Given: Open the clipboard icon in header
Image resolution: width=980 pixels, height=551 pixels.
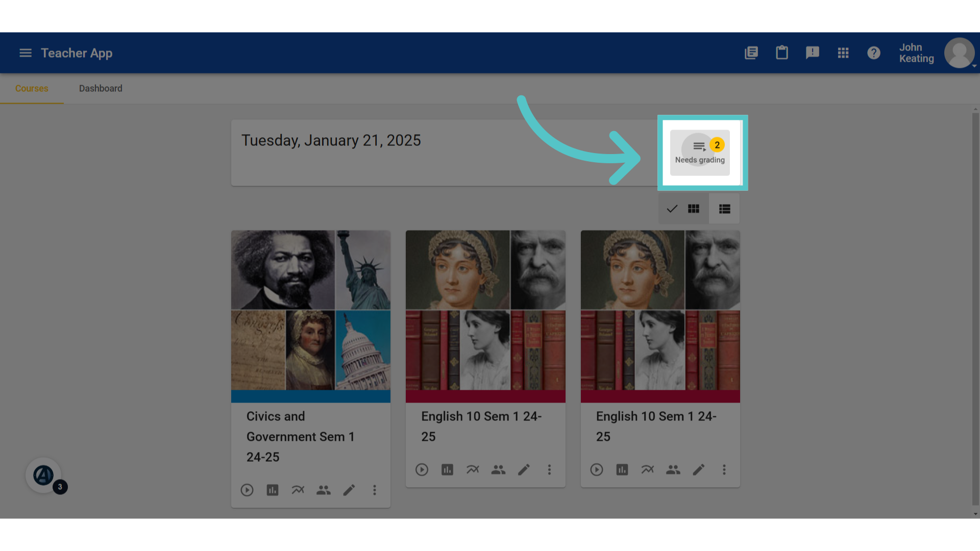Looking at the screenshot, I should [782, 53].
